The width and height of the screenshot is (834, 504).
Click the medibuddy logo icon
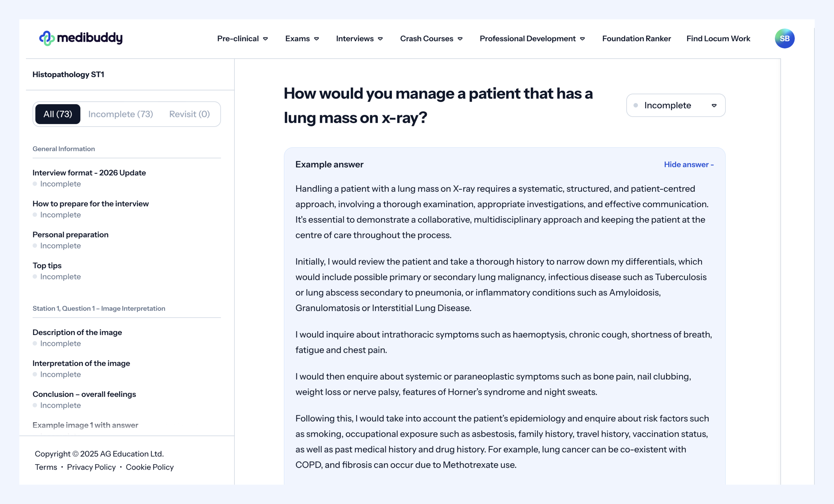pyautogui.click(x=47, y=38)
